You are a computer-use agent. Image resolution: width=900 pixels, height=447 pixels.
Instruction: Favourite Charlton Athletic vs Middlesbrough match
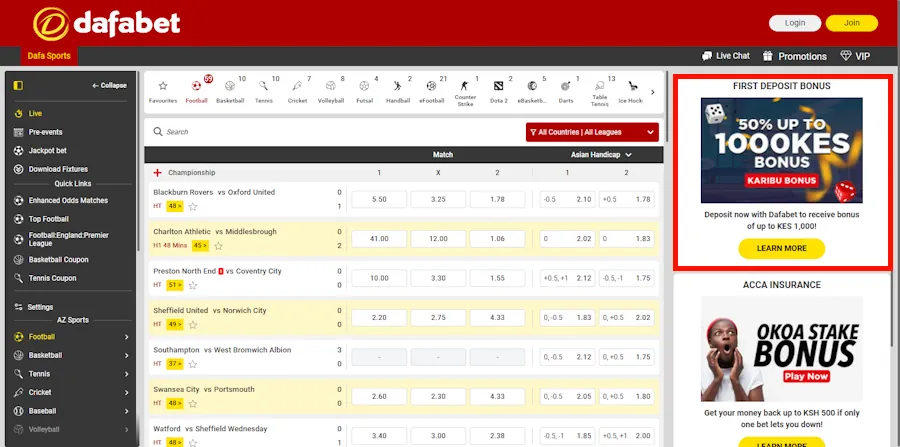coord(218,246)
